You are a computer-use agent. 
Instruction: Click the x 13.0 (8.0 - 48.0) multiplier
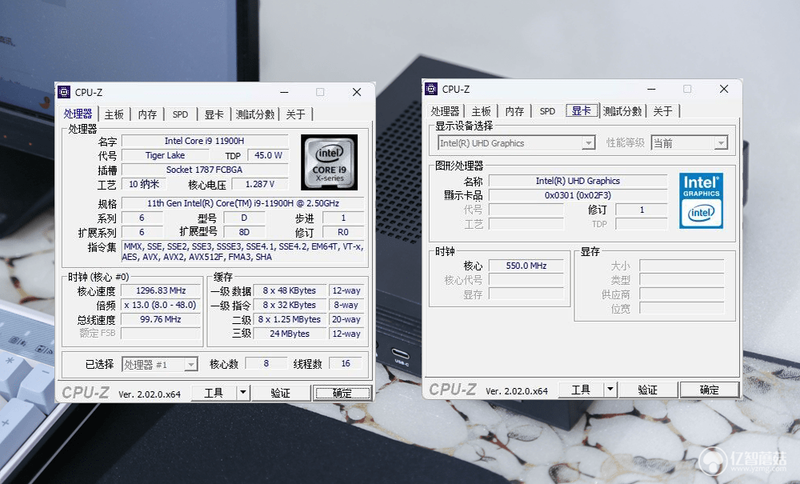(161, 305)
